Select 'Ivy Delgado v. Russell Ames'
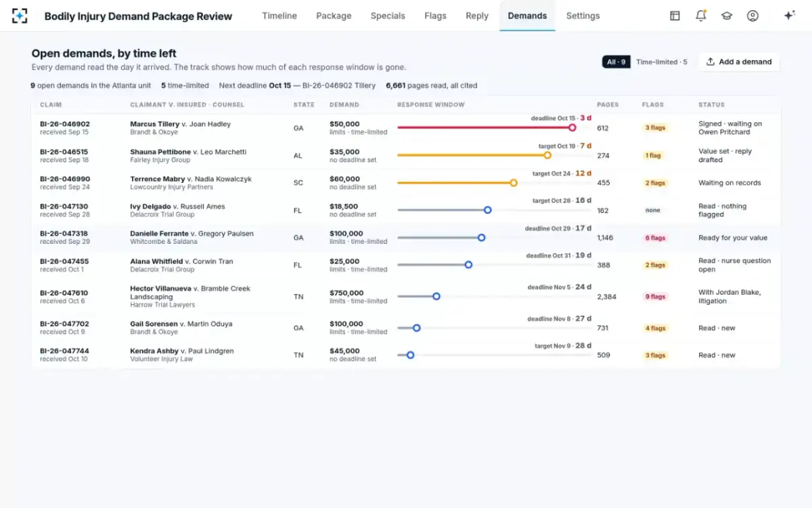The width and height of the screenshot is (812, 508). pos(178,207)
